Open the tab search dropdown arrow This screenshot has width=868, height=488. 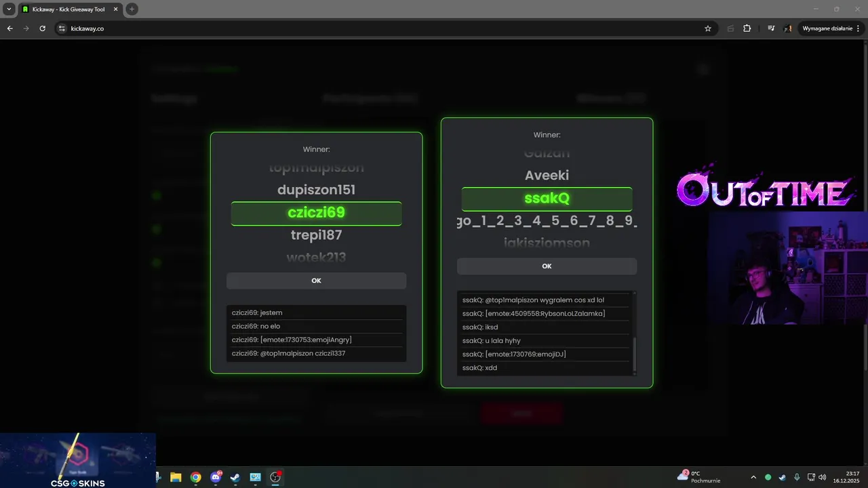[9, 9]
